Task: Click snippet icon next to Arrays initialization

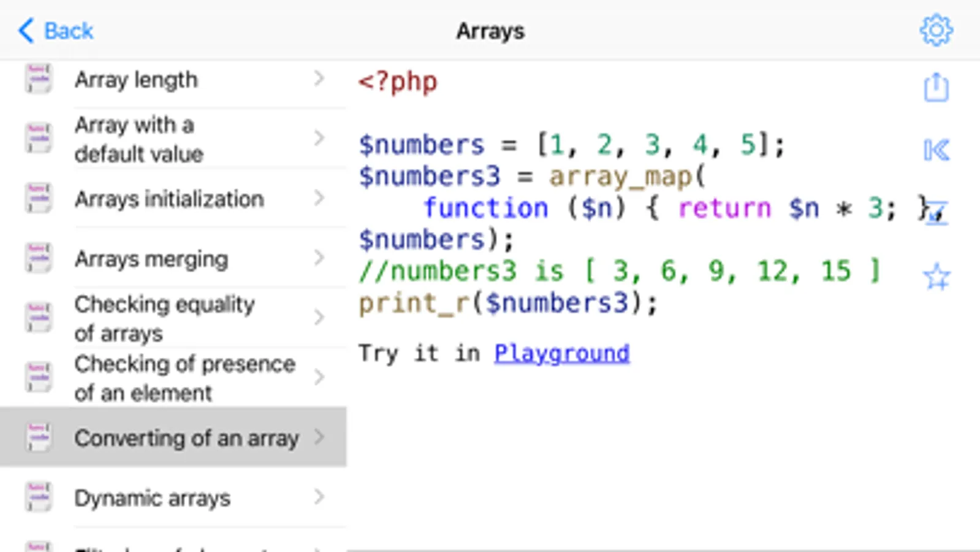Action: point(38,198)
